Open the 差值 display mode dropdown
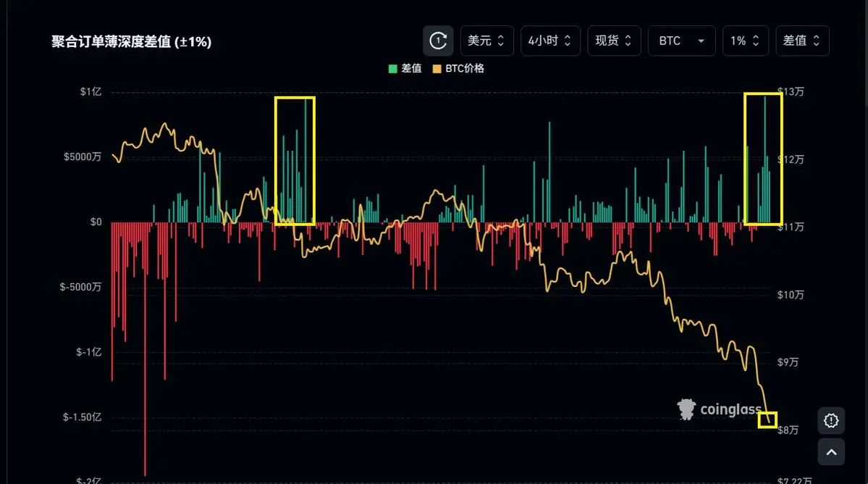The height and width of the screenshot is (484, 868). (802, 41)
